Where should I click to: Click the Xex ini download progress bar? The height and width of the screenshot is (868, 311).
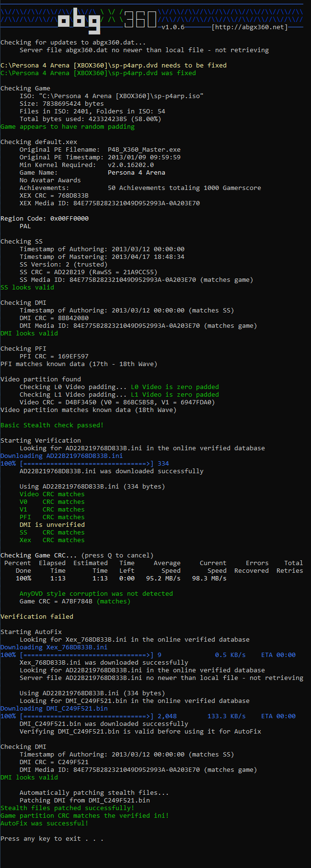coord(87,655)
